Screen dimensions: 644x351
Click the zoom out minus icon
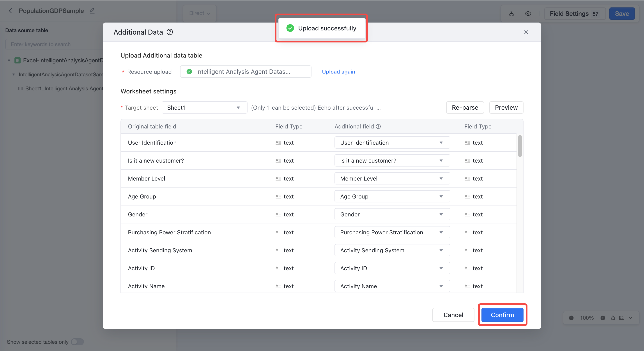571,318
